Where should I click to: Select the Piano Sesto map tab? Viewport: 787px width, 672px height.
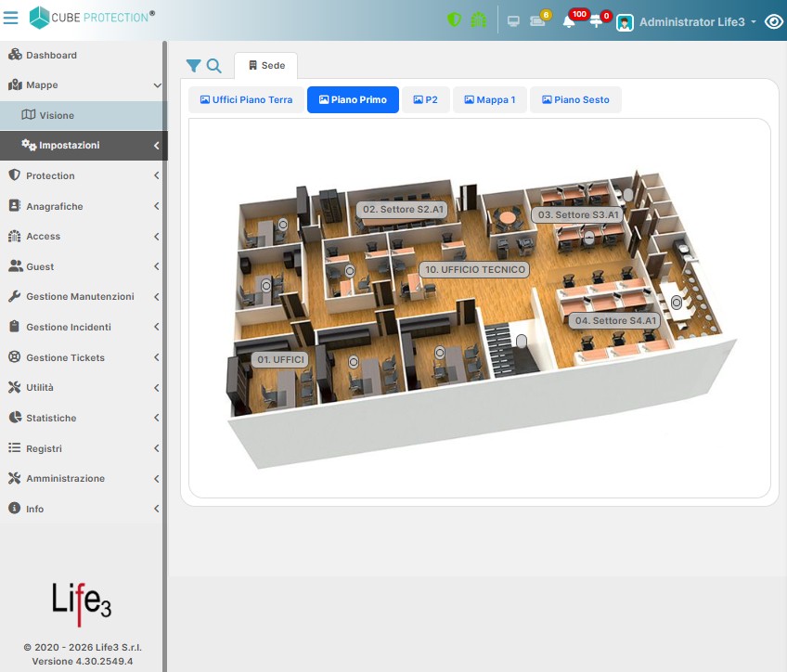(x=575, y=99)
